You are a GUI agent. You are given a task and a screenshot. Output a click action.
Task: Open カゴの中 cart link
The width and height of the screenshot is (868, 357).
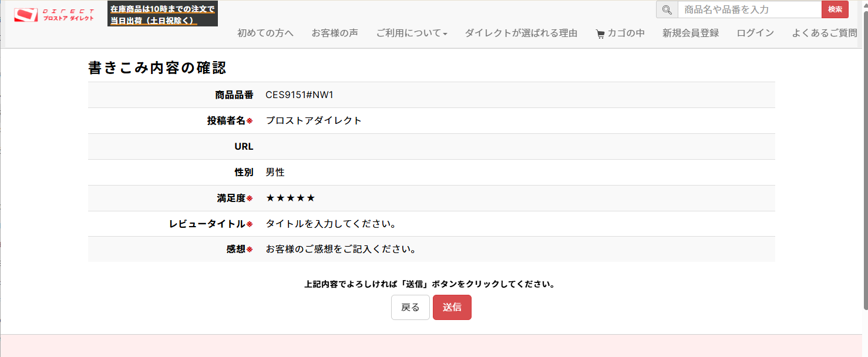620,33
